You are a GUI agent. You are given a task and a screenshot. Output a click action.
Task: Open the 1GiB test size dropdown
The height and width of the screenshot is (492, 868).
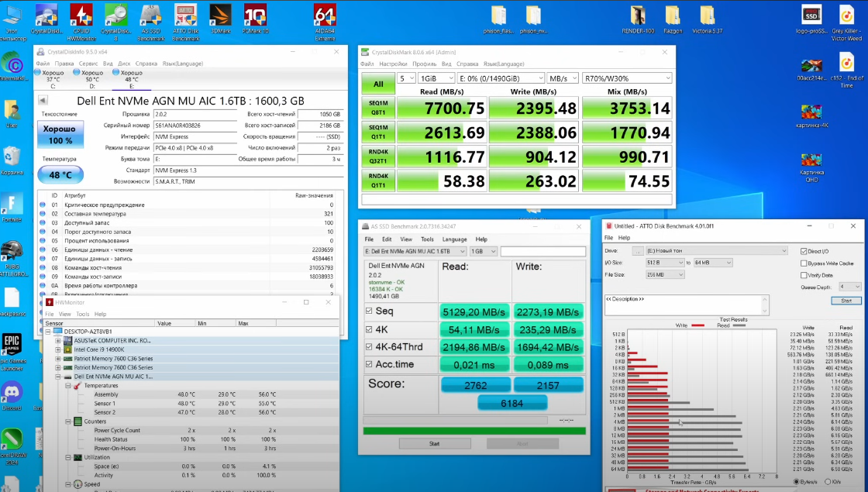click(436, 78)
